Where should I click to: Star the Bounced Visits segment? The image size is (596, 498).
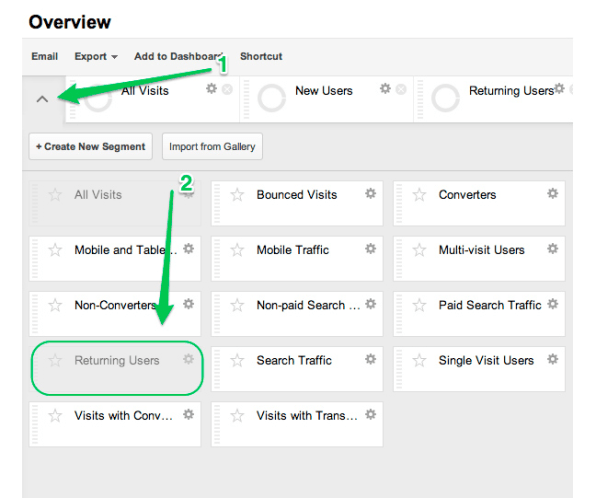(238, 195)
